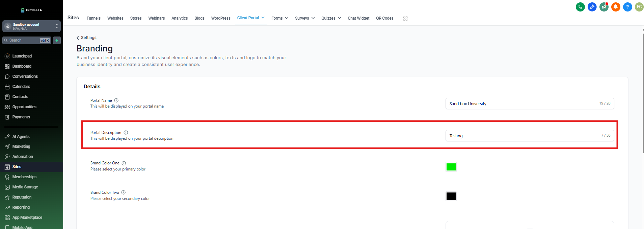The width and height of the screenshot is (644, 229).
Task: Show Brand Color Two info icon
Action: coord(124,192)
